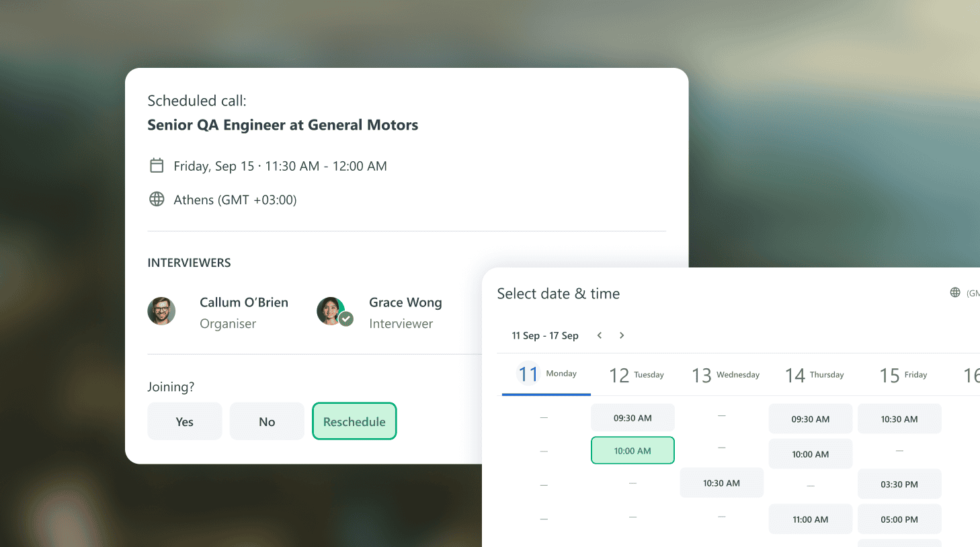The height and width of the screenshot is (547, 980).
Task: Open the Wednesday 13 day tab
Action: point(725,375)
